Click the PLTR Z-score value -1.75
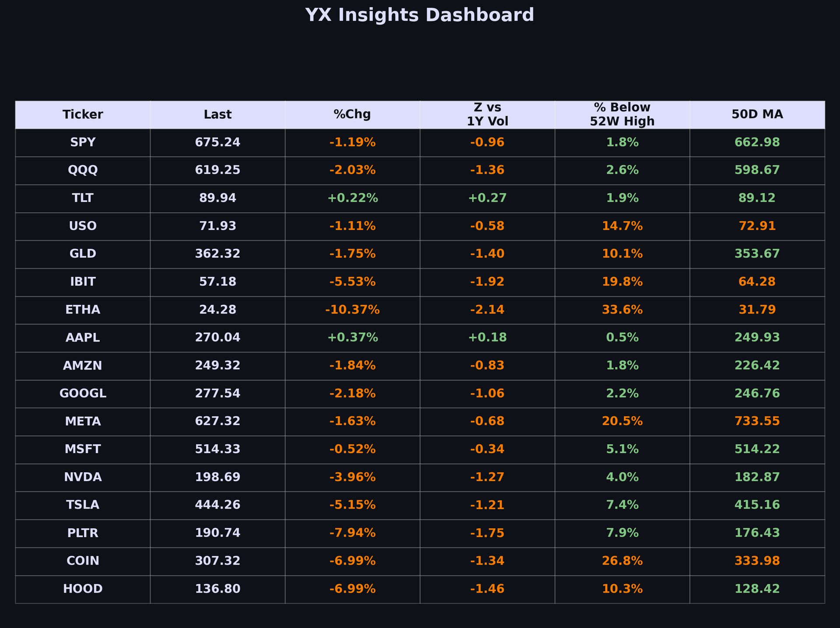Viewport: 840px width, 628px height. click(487, 533)
